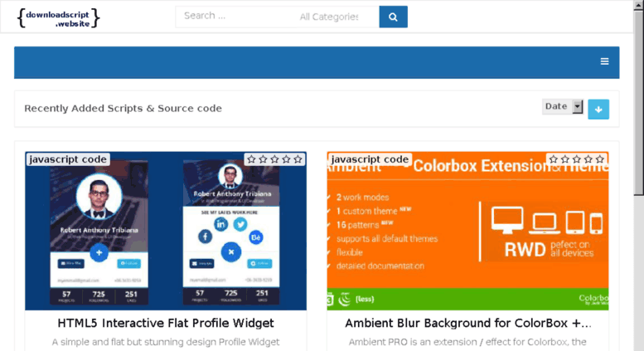Viewport: 644px width, 351px height.
Task: Open the Date sort dropdown
Action: coord(562,106)
